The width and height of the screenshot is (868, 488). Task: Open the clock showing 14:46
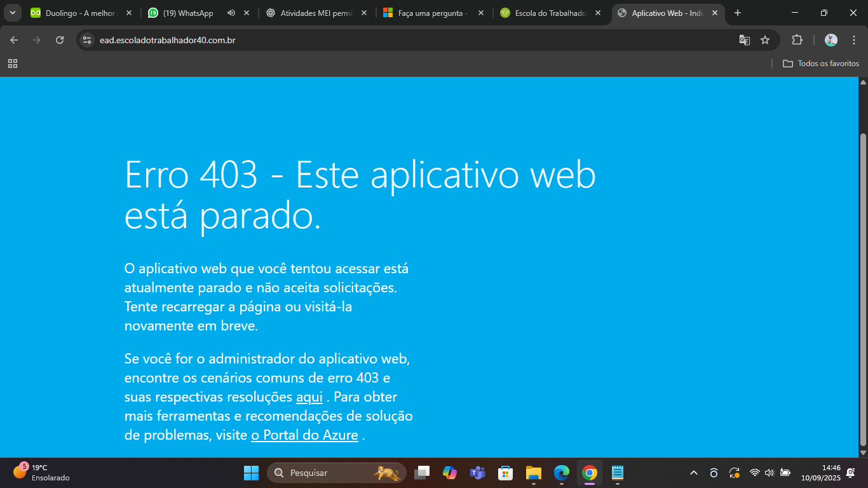pos(820,473)
